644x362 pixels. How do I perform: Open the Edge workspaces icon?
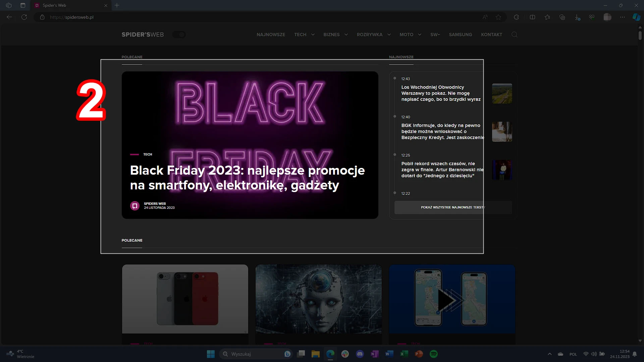click(x=9, y=5)
